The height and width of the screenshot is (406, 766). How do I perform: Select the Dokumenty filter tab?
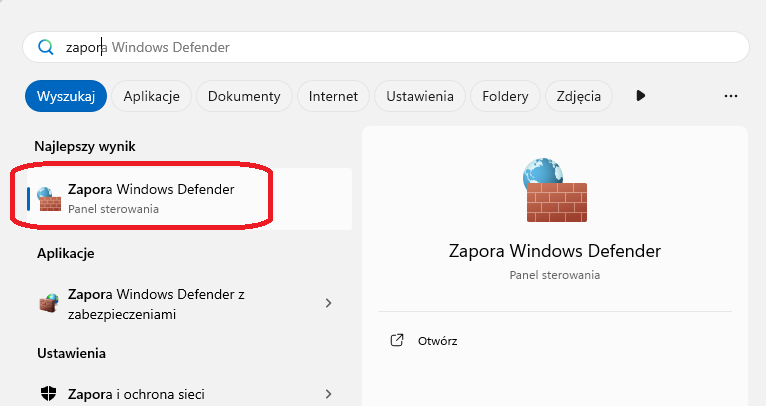point(245,96)
